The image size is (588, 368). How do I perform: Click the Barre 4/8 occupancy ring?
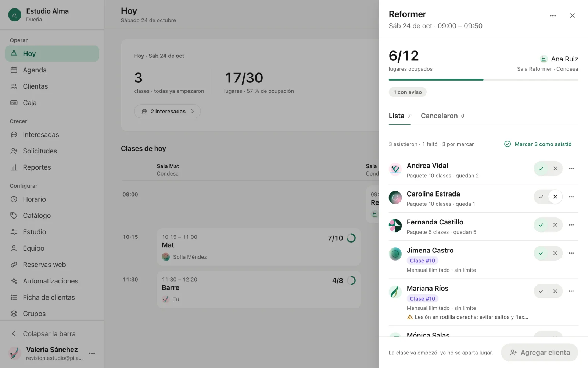351,281
